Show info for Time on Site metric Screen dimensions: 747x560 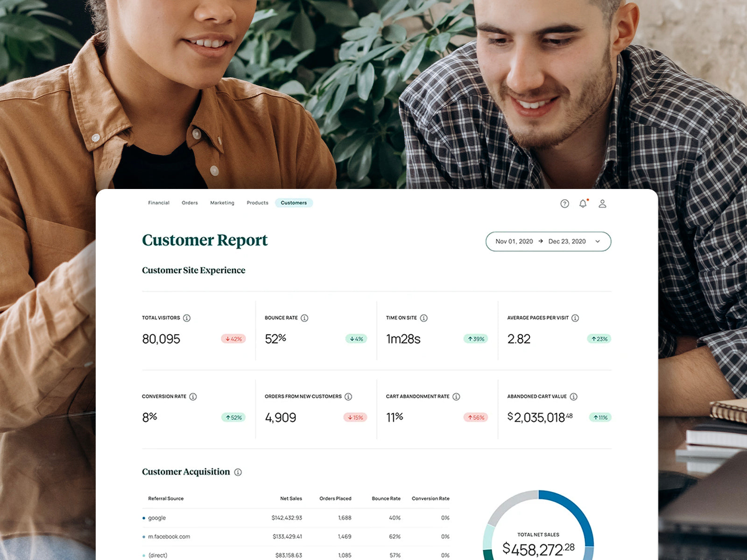click(423, 318)
